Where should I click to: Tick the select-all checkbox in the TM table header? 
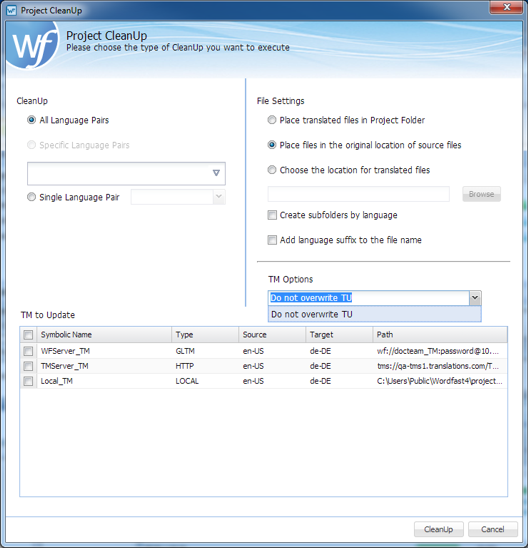pyautogui.click(x=28, y=335)
